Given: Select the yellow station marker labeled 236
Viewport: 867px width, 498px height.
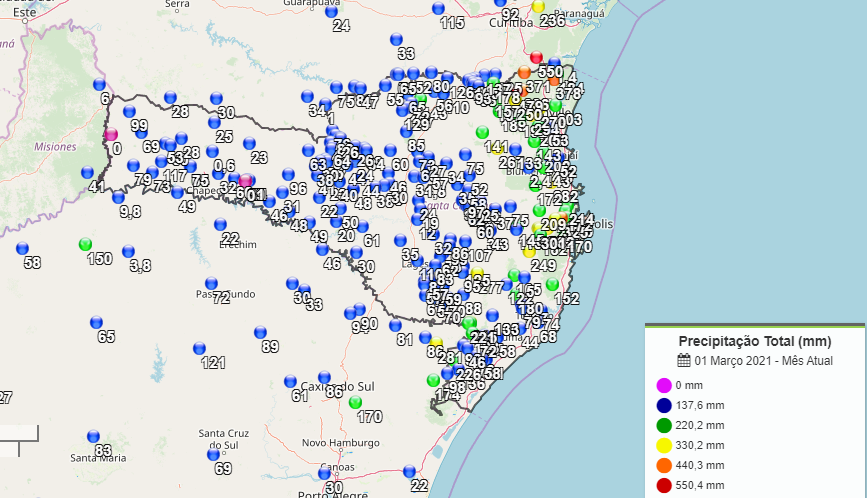Looking at the screenshot, I should pos(538,6).
